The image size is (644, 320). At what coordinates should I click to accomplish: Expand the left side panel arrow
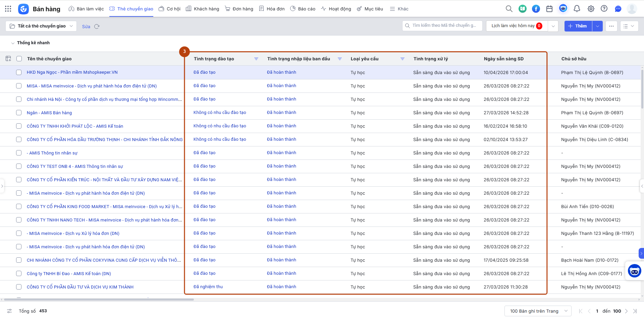2,186
